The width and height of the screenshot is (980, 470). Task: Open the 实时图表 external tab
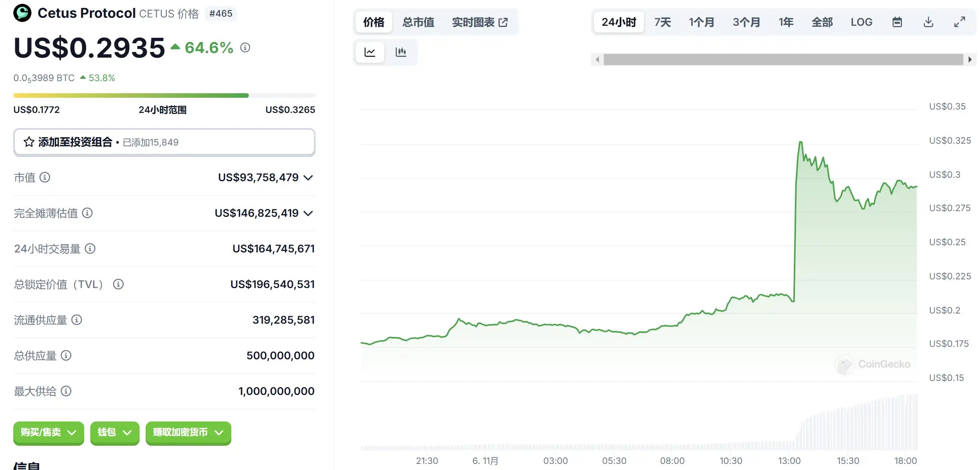point(479,22)
